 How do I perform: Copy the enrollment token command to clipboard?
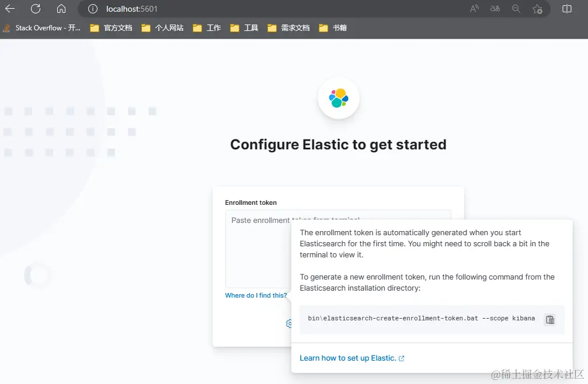tap(549, 320)
